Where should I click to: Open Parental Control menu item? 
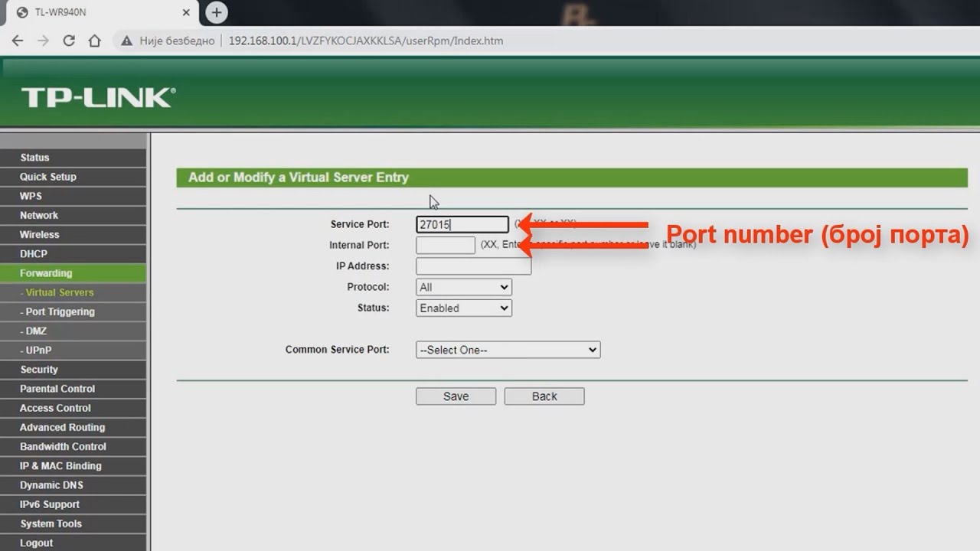(x=73, y=389)
